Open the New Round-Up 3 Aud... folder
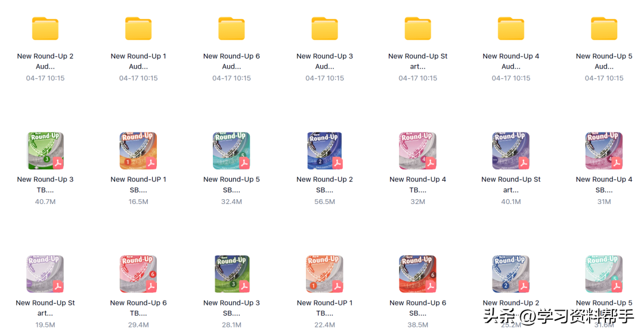This screenshot has height=334, width=644. point(324,29)
